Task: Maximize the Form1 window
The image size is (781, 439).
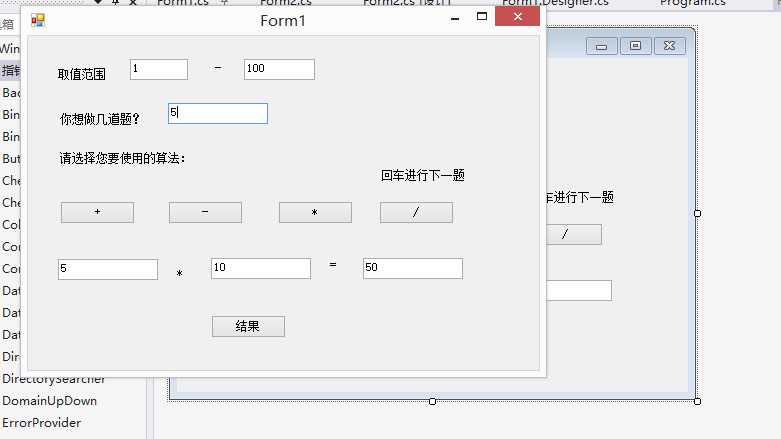Action: [x=482, y=17]
